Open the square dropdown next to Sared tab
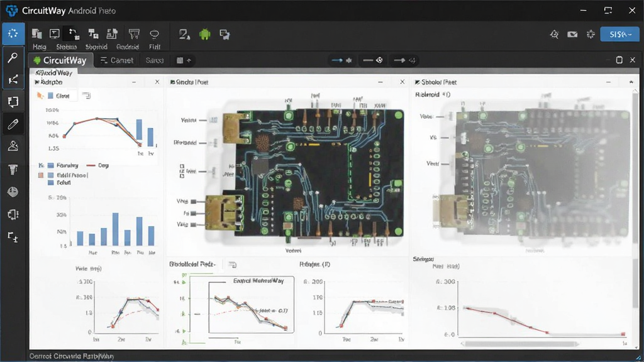644x362 pixels. pyautogui.click(x=184, y=60)
